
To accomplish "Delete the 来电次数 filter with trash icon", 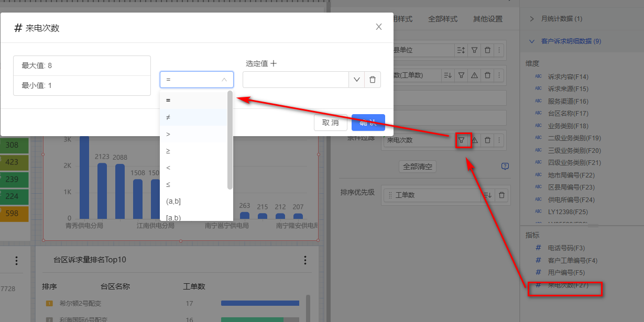I will click(x=487, y=140).
